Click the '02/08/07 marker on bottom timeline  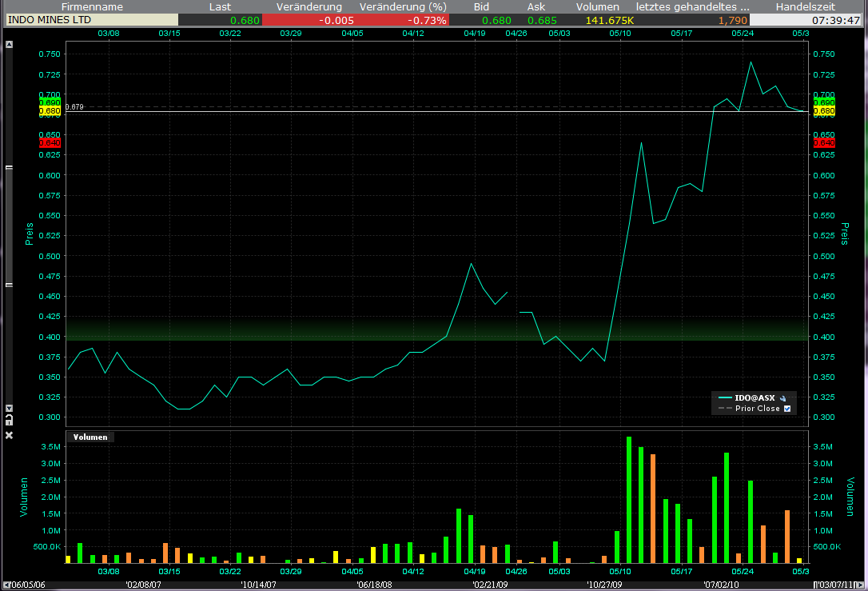143,585
